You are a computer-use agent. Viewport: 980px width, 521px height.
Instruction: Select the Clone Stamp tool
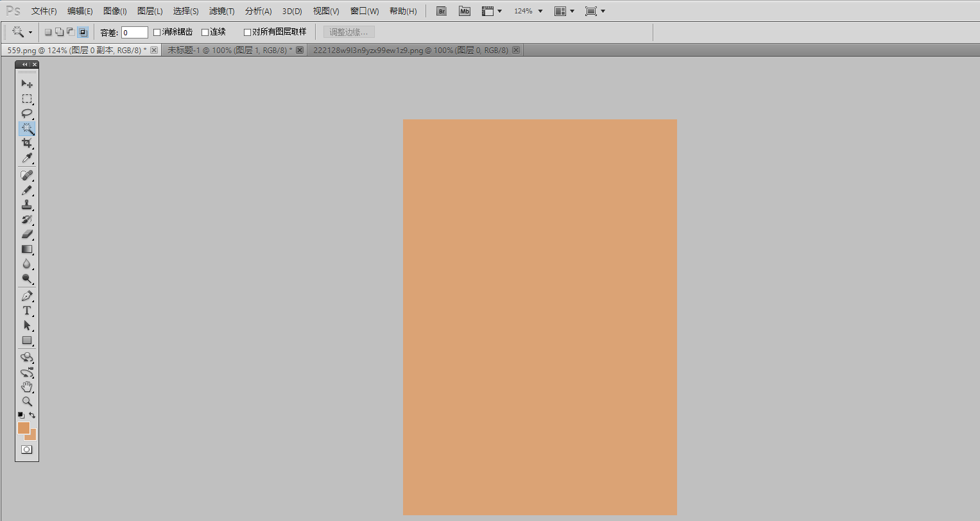pos(27,205)
